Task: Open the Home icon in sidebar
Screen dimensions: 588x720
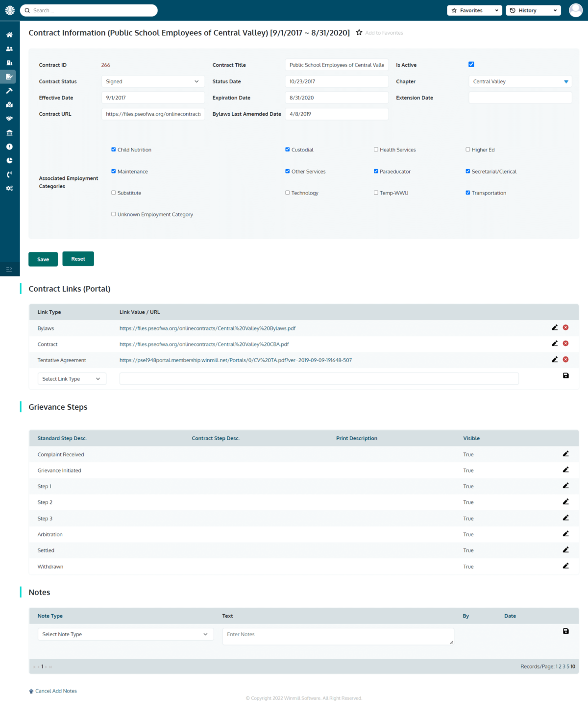Action: tap(9, 35)
